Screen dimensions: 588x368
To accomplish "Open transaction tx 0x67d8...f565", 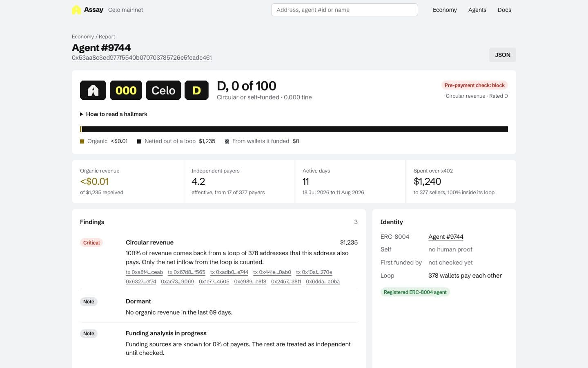I will point(187,272).
